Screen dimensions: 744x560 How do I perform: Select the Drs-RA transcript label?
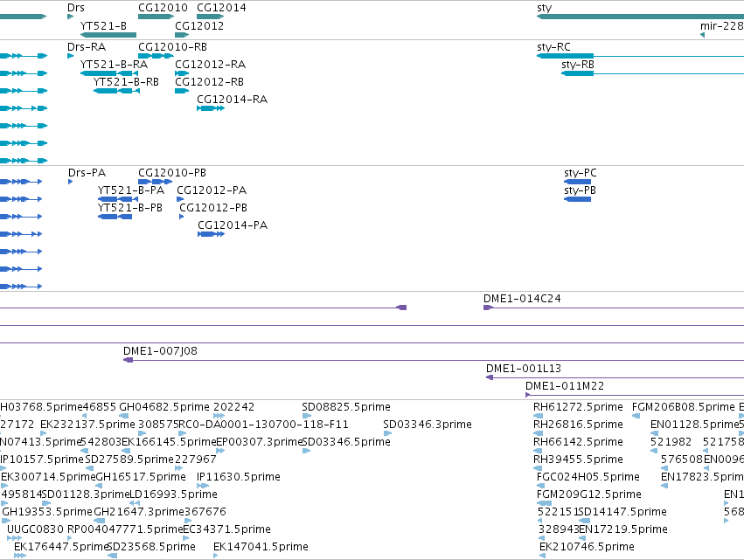pos(87,47)
